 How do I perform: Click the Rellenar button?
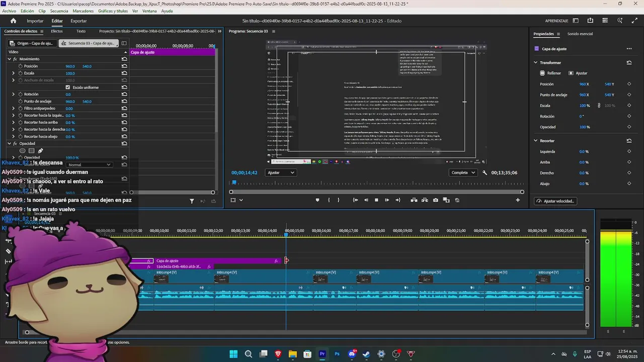pyautogui.click(x=550, y=73)
